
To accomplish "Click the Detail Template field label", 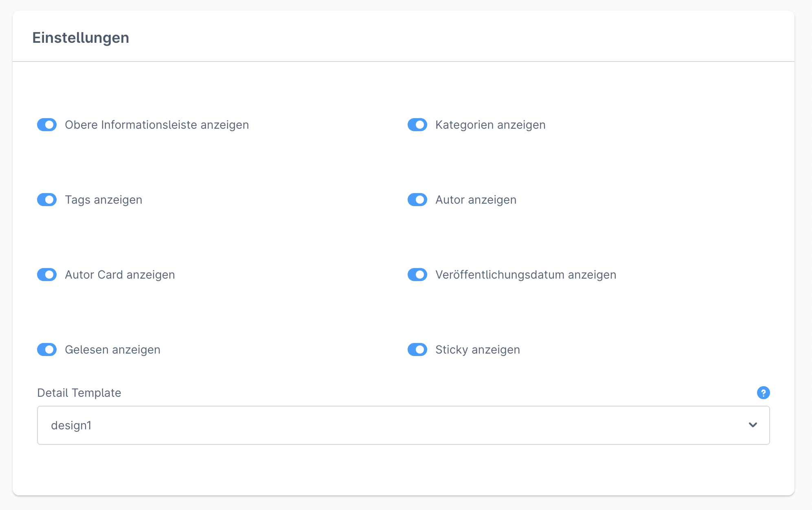I will point(79,393).
